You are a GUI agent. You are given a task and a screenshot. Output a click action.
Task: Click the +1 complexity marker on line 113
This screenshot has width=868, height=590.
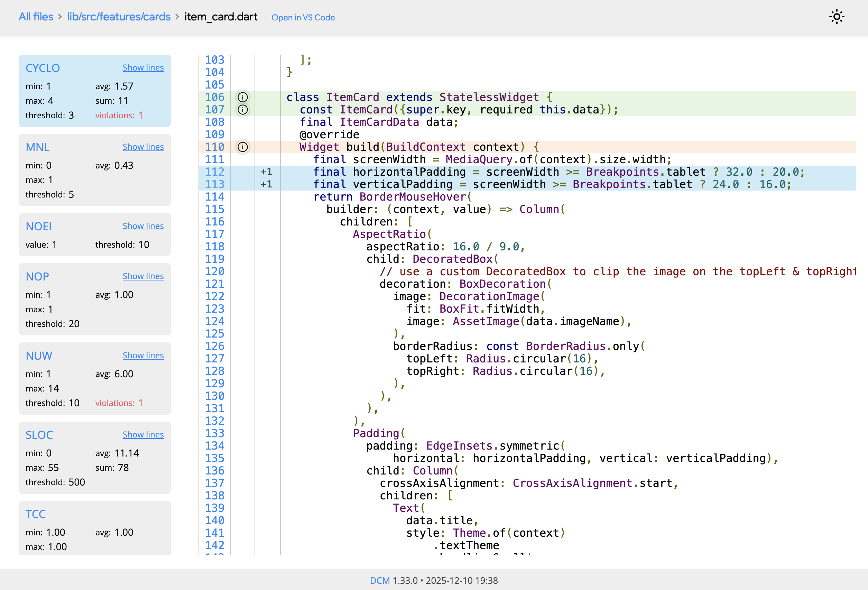point(266,184)
